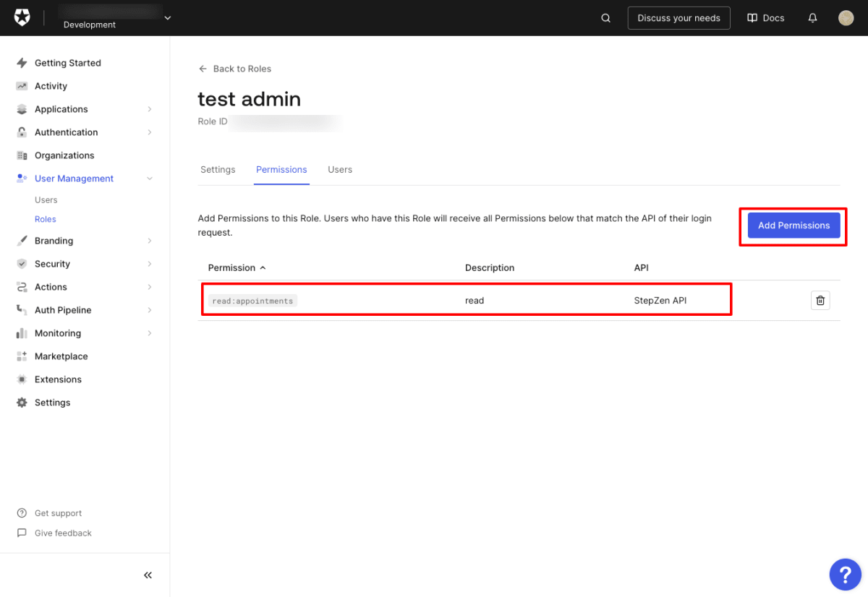
Task: Open the Getting Started menu item
Action: point(68,63)
